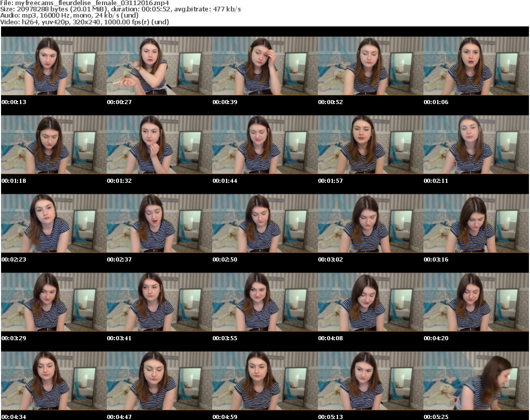Viewport: 530px width, 420px height.
Task: Click the thumbnail at 00:02:23
Action: (53, 223)
